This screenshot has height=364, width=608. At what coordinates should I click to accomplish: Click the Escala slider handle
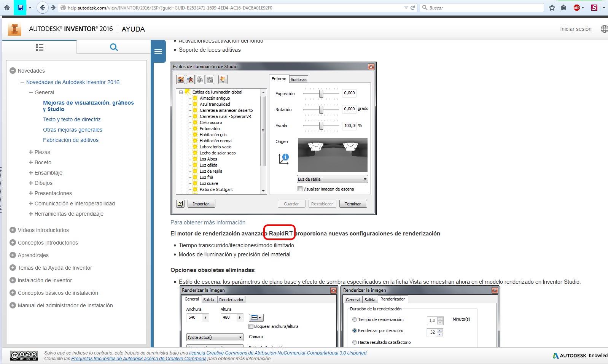321,126
